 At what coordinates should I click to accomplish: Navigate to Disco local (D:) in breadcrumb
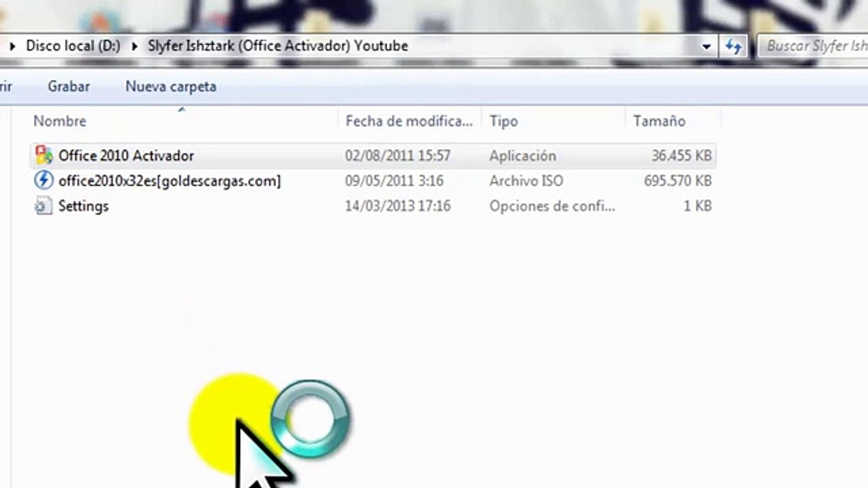73,46
